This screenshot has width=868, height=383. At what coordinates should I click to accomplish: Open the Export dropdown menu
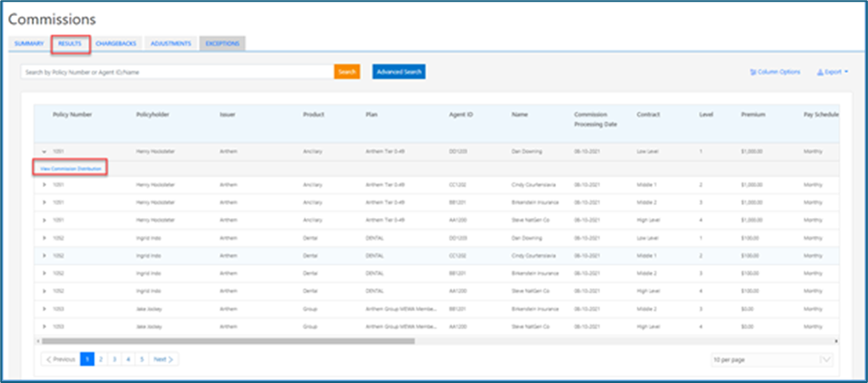point(832,72)
